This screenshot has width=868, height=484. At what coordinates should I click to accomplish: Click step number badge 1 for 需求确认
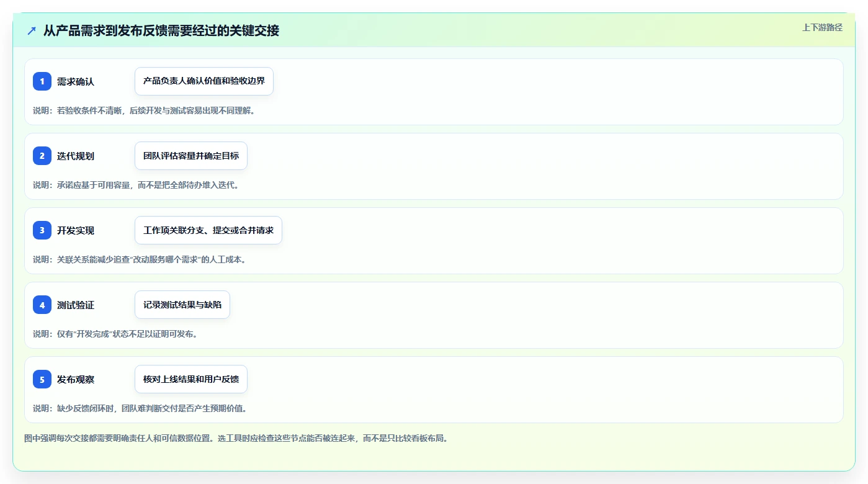[42, 81]
